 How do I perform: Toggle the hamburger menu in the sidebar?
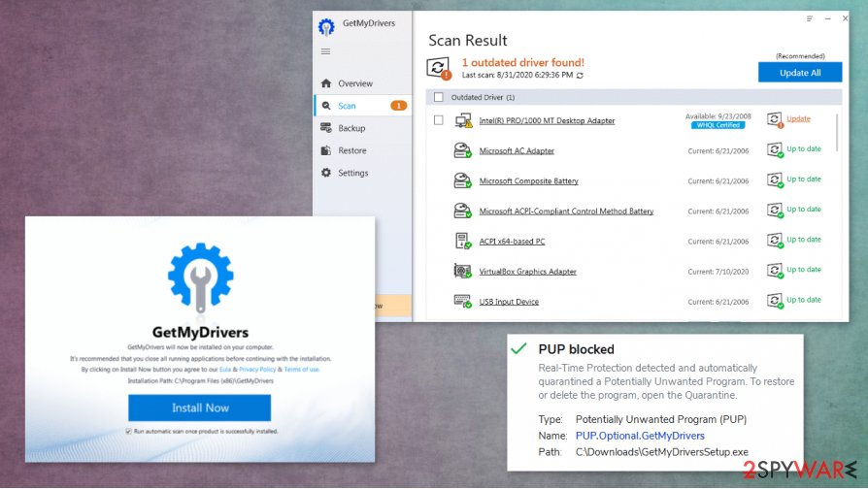[x=325, y=51]
